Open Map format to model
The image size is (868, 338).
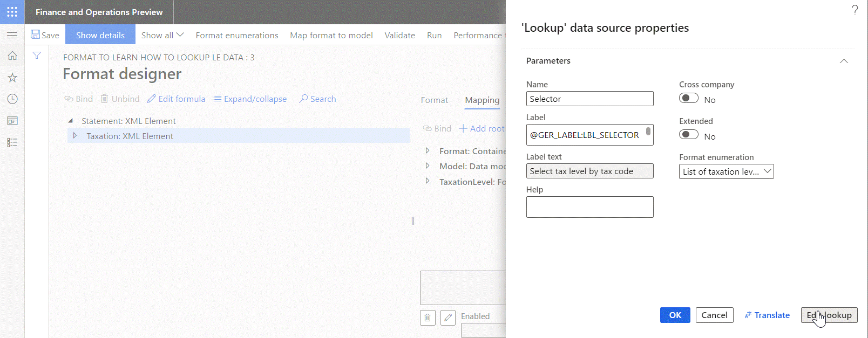331,35
